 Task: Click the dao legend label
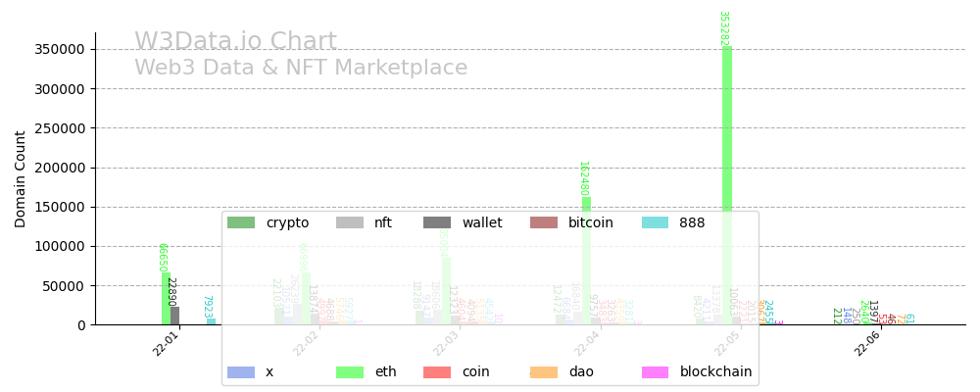pyautogui.click(x=581, y=372)
